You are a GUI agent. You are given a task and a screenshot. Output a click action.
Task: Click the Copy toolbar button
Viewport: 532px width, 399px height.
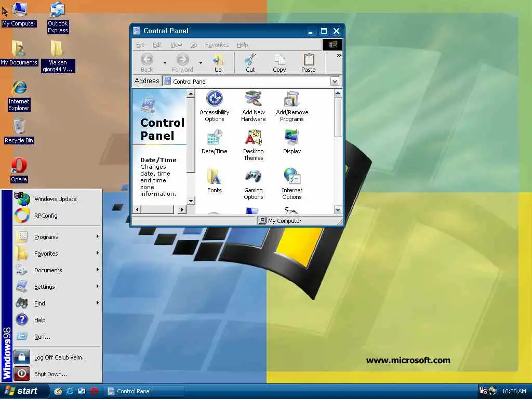coord(279,63)
